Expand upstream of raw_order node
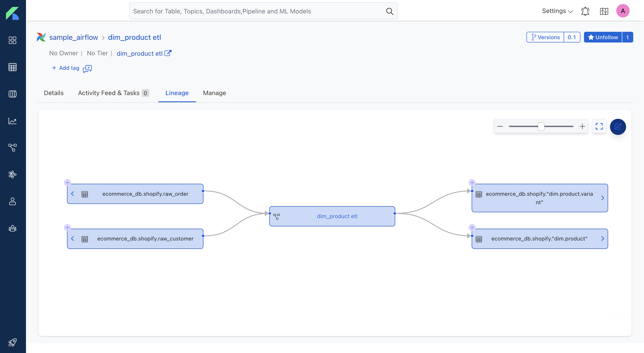This screenshot has height=353, width=644. pos(73,194)
